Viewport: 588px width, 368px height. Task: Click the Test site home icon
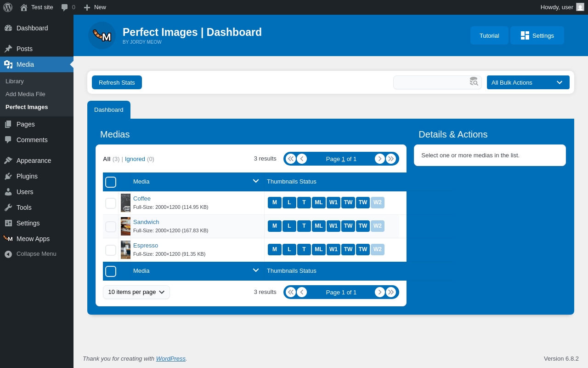click(x=24, y=7)
